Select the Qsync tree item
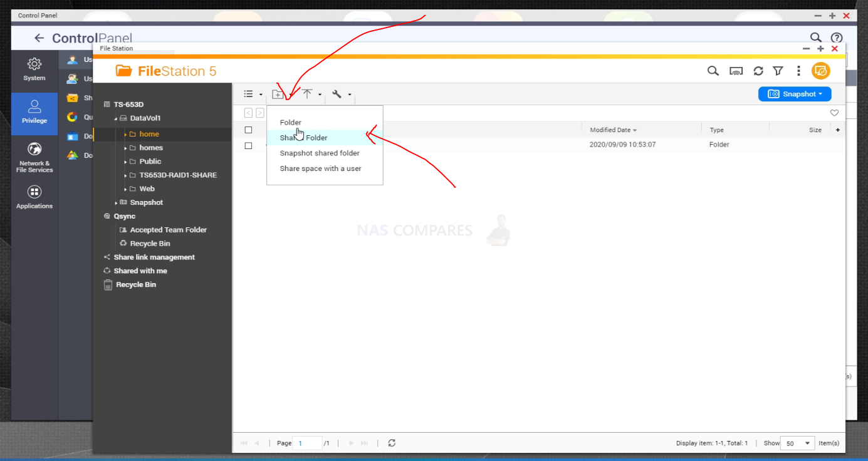868x461 pixels. (125, 216)
